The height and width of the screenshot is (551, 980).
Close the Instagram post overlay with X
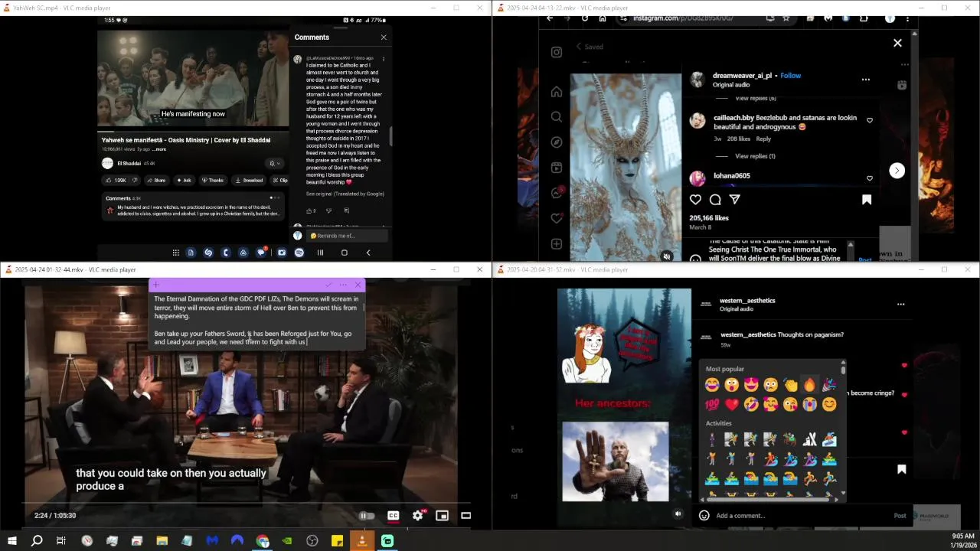click(897, 43)
